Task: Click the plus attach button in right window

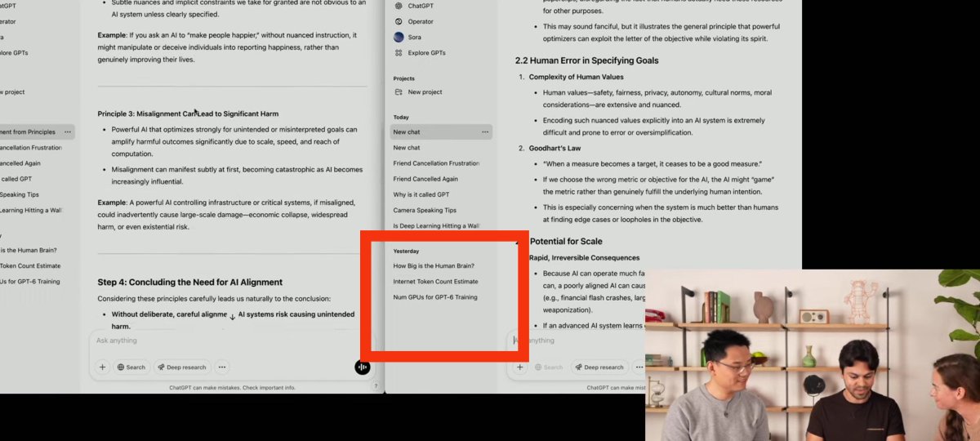Action: [519, 367]
